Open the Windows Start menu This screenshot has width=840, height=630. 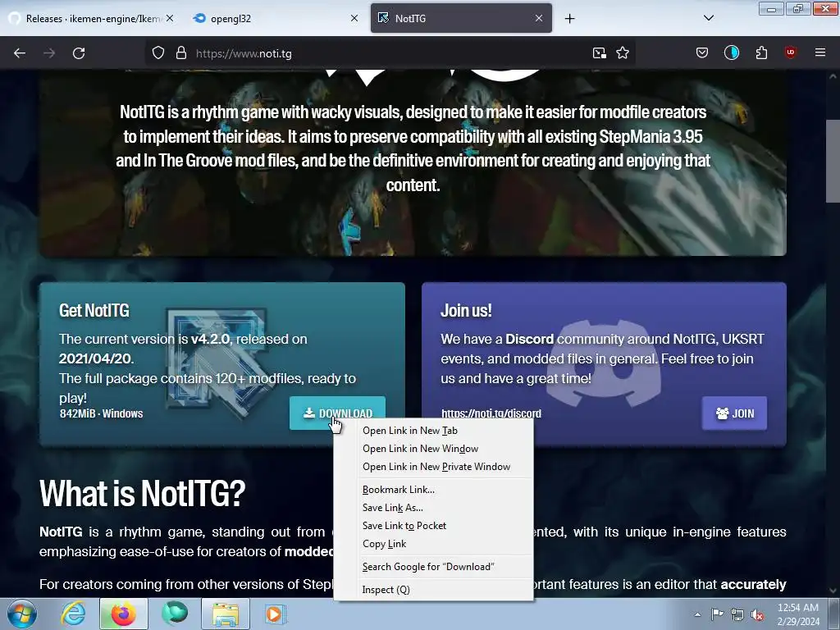click(x=21, y=614)
